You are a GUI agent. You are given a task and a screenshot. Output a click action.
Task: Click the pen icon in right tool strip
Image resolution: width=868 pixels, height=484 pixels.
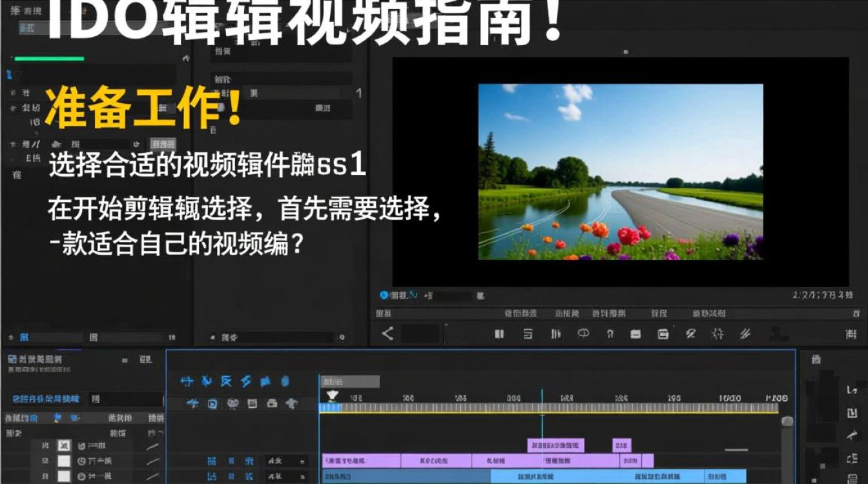pos(852,436)
